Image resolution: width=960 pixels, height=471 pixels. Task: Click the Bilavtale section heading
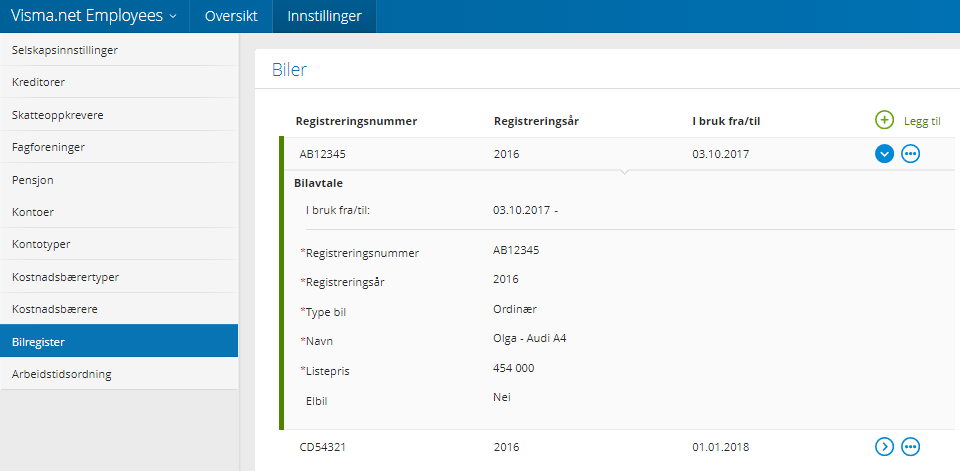click(x=318, y=183)
